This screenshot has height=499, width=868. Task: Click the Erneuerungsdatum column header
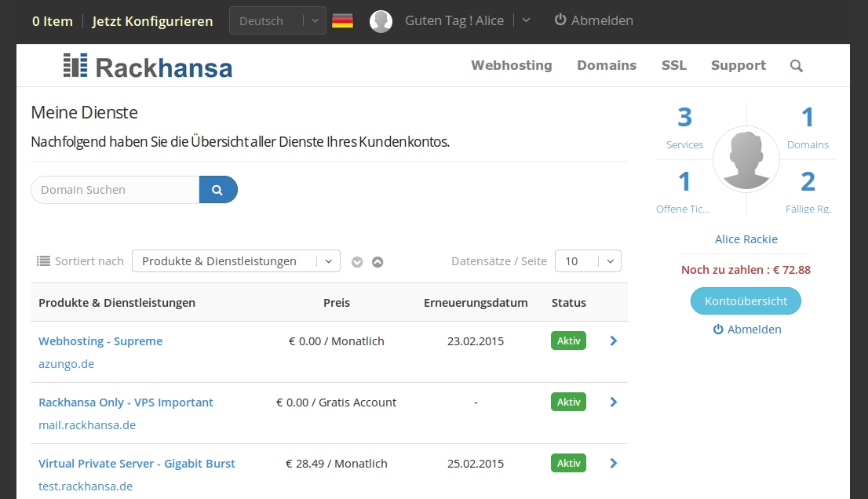[476, 303]
